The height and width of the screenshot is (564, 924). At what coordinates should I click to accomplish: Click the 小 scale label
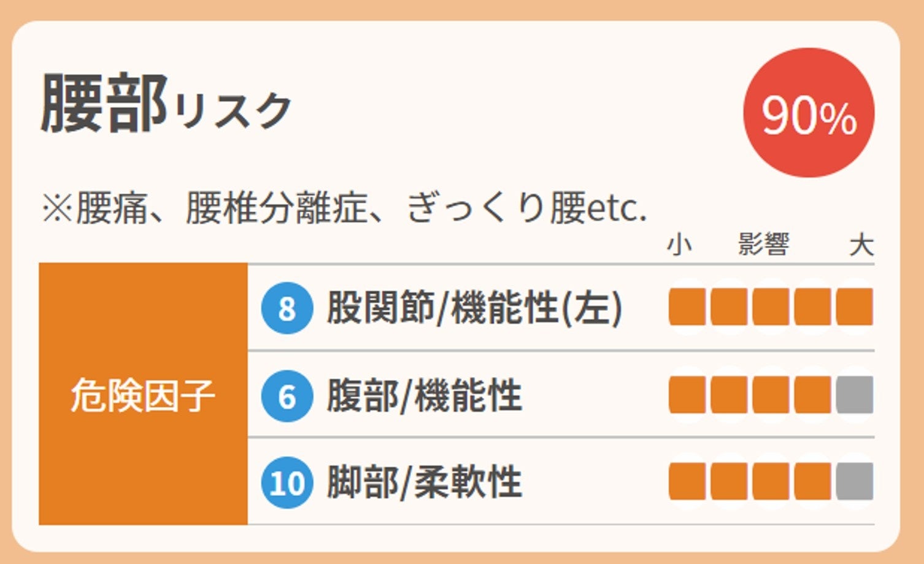click(x=679, y=245)
